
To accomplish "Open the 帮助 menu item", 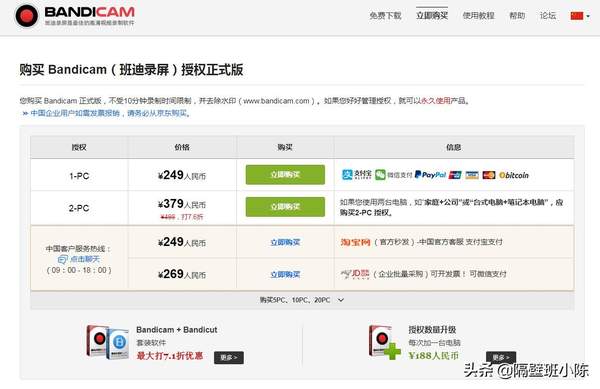I will point(517,16).
